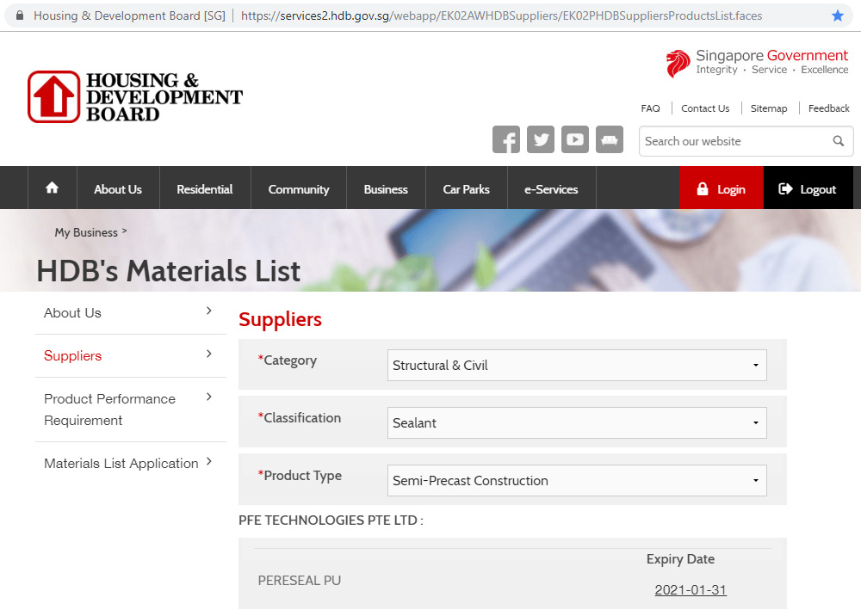861x616 pixels.
Task: Select Suppliers in the left sidebar
Action: pos(72,356)
